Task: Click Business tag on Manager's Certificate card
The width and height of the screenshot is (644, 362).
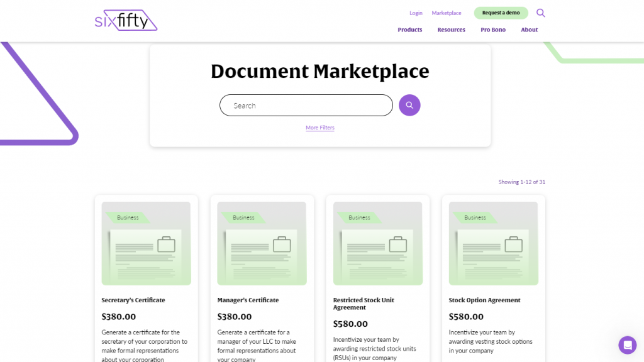Action: [243, 217]
